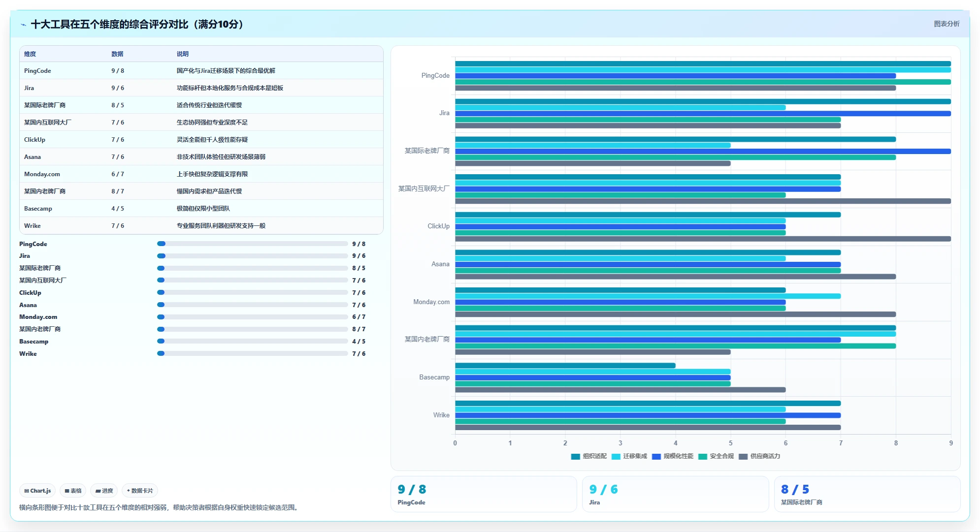980x532 pixels.
Task: Toggle the 迁移集成 legend series
Action: click(x=629, y=456)
